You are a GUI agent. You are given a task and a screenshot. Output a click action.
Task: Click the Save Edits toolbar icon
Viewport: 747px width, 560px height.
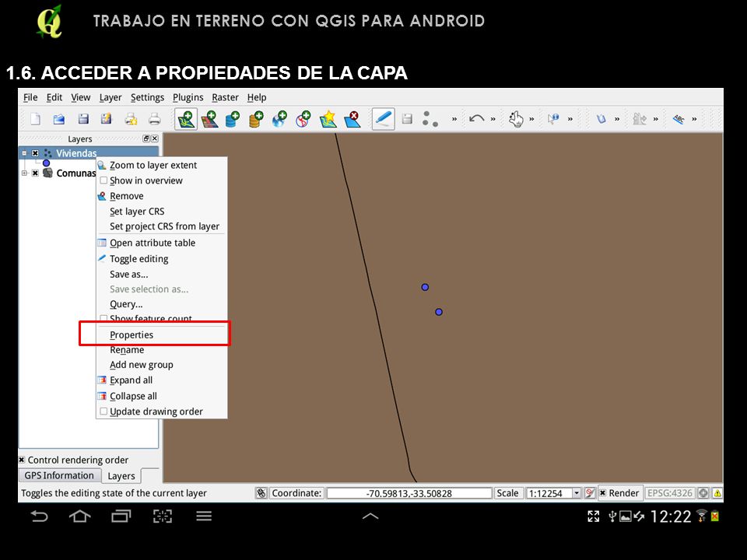407,118
